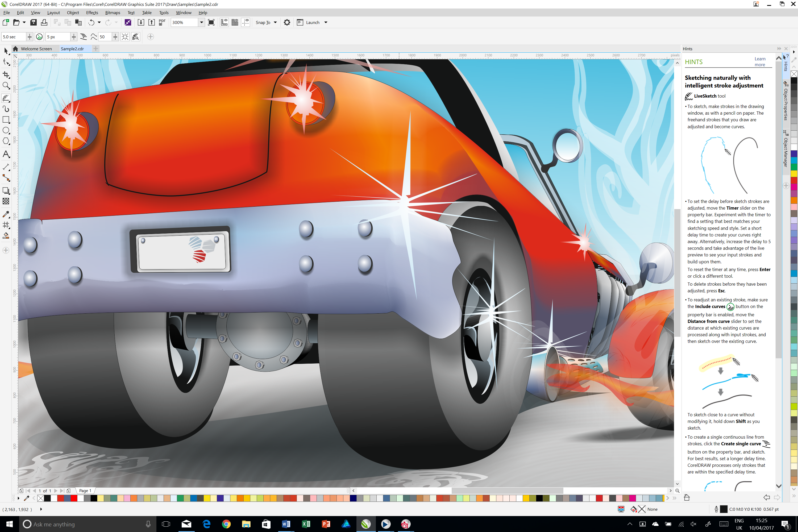This screenshot has width=798, height=532.
Task: Select the Transparency checkerboard tool
Action: (x=6, y=201)
